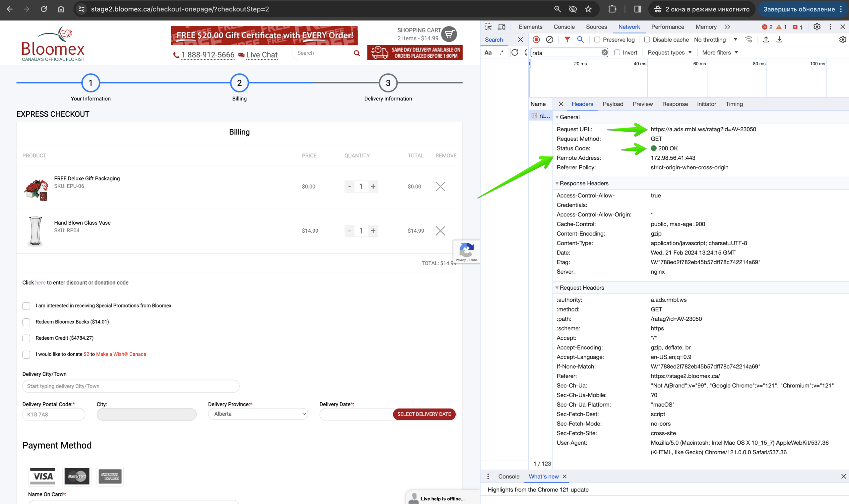Click the Make a Wish® Canada link

click(121, 354)
